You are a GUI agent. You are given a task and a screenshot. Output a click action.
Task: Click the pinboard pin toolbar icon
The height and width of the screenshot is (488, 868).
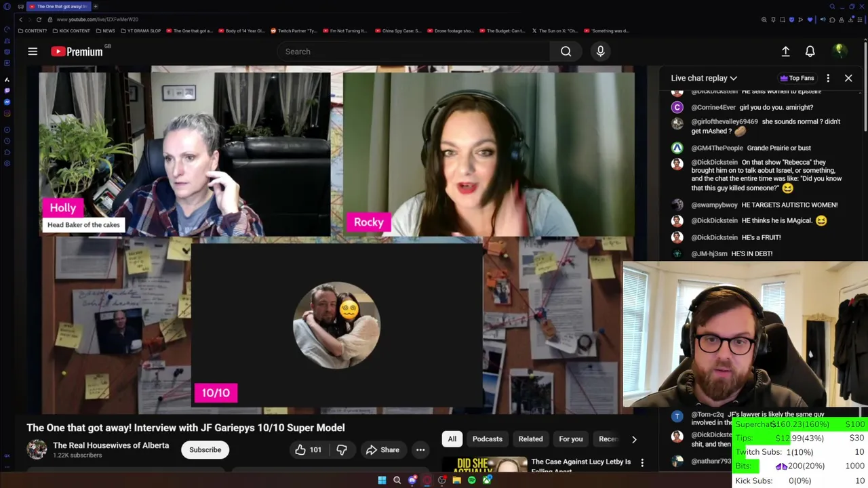pos(773,20)
